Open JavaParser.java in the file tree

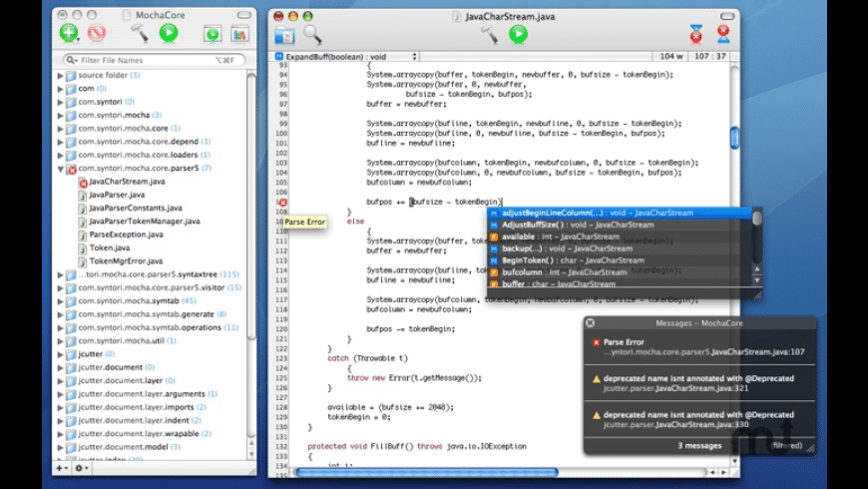(117, 195)
